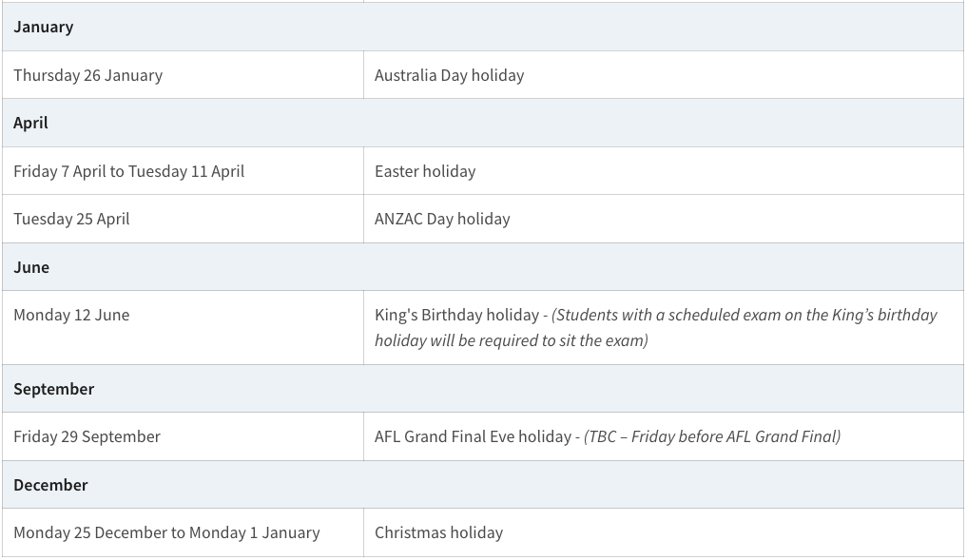Click the 'Monday 25 December' start date
This screenshot has height=560, width=967.
click(90, 532)
